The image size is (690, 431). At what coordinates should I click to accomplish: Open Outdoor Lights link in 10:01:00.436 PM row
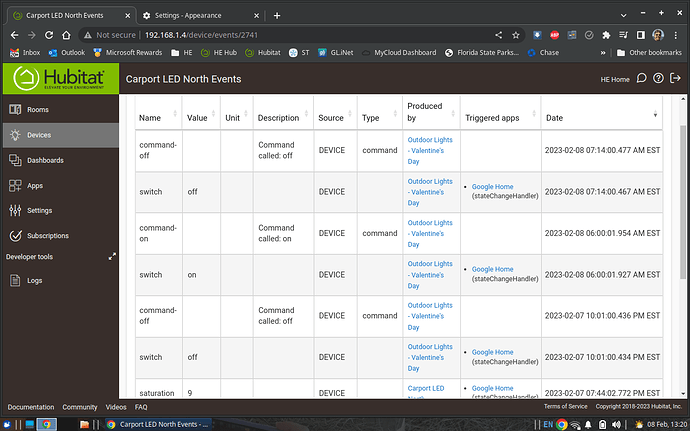point(429,316)
